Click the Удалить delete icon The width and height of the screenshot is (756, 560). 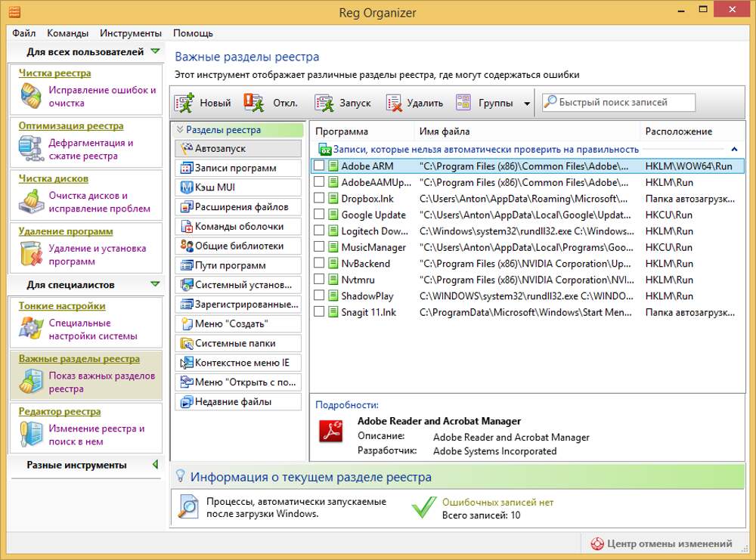[394, 103]
